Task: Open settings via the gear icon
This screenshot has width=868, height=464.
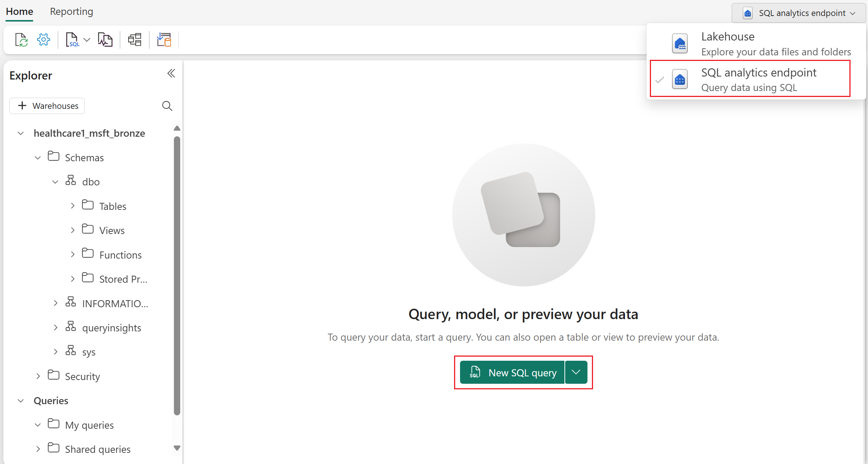Action: 43,40
